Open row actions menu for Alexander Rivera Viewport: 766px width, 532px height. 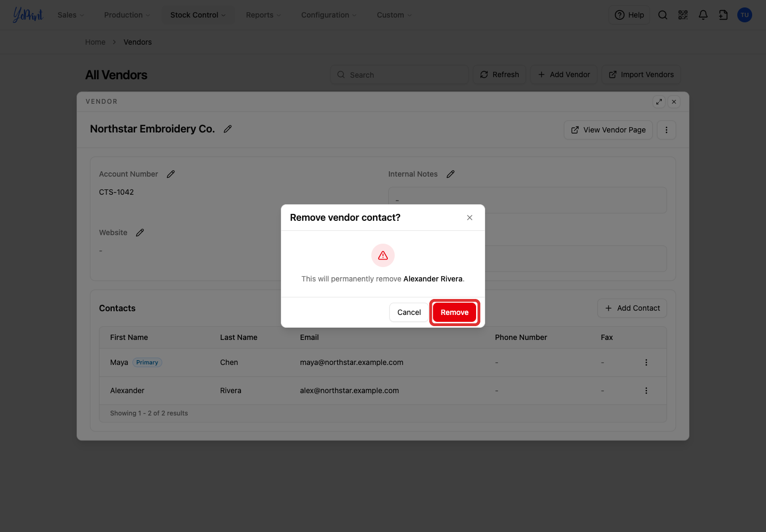click(646, 390)
